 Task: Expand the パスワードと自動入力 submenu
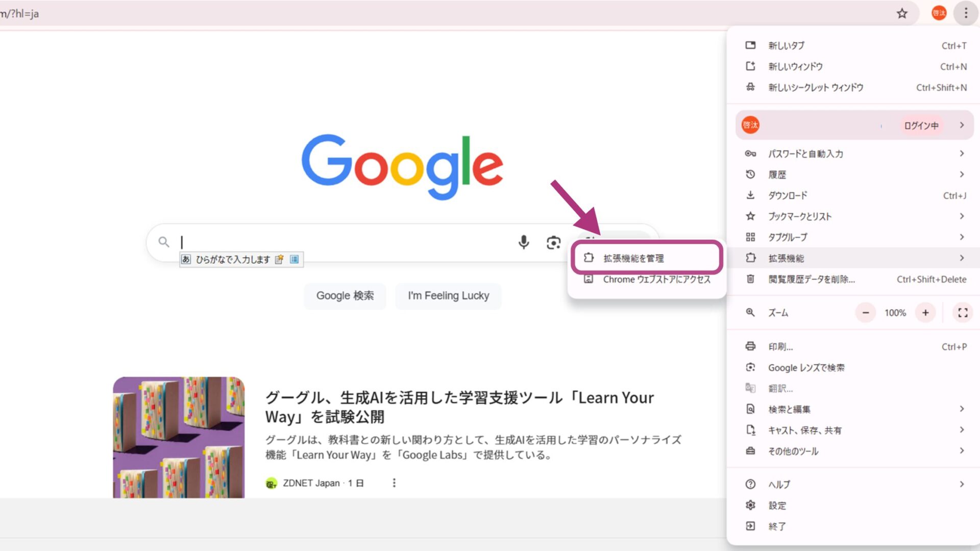[962, 154]
